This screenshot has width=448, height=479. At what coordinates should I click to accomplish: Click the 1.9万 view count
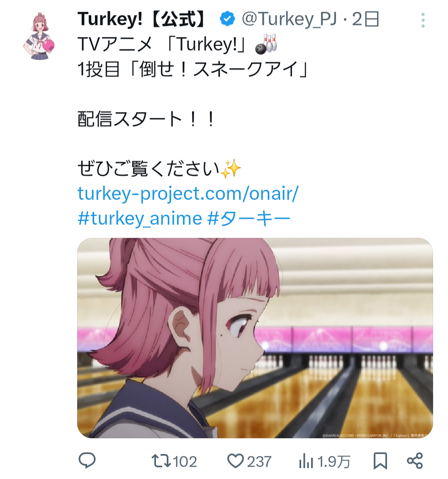(334, 461)
